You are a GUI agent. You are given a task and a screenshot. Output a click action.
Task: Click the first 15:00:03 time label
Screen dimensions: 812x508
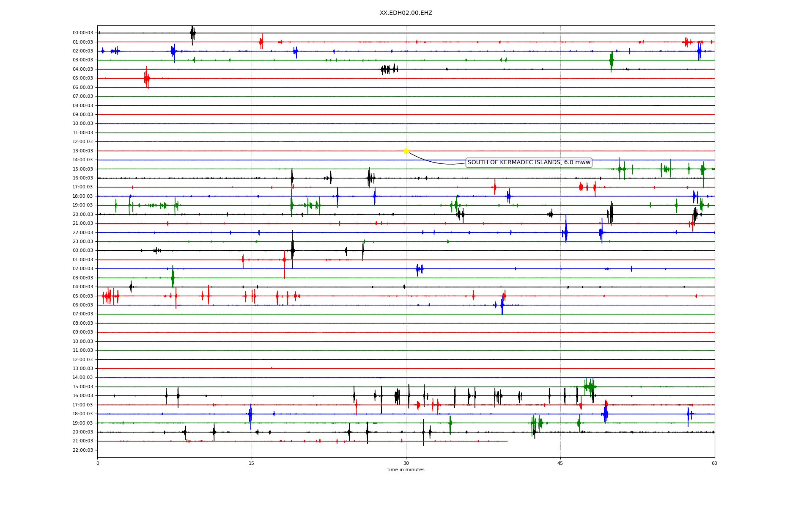[82, 169]
